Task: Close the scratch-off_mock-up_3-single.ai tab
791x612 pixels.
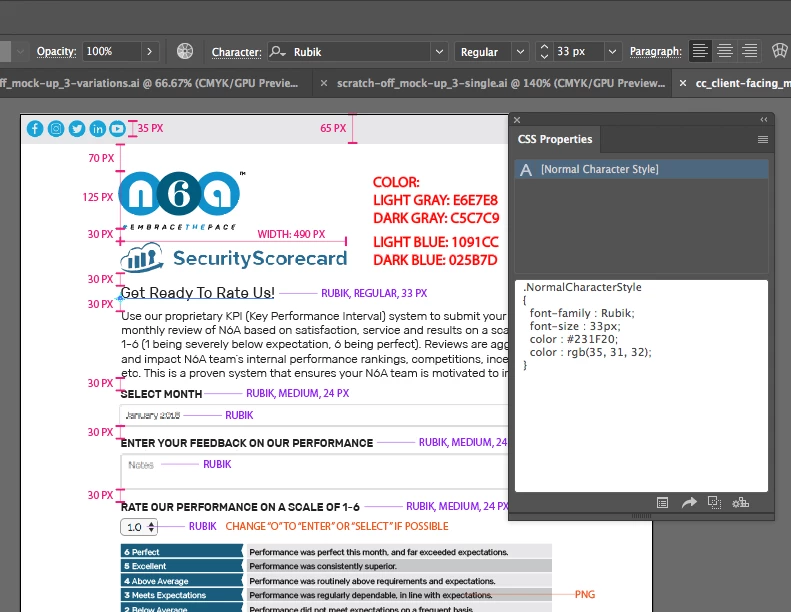Action: click(x=324, y=83)
